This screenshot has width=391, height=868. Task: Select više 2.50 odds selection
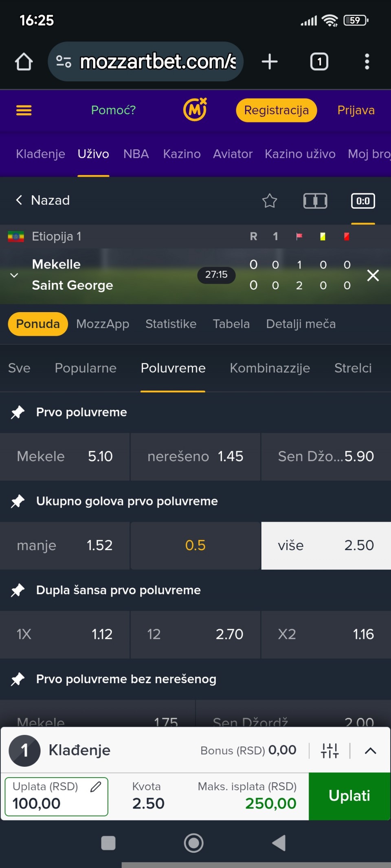[326, 545]
